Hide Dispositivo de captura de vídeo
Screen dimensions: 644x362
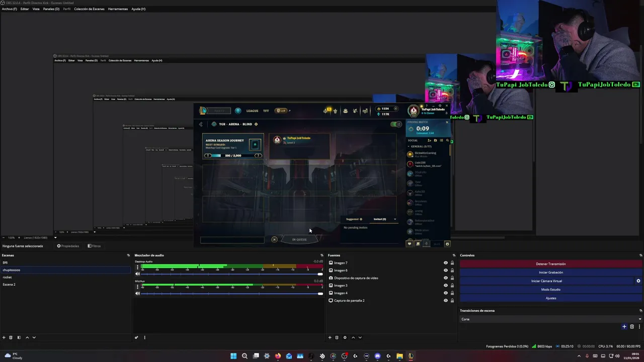pyautogui.click(x=445, y=278)
